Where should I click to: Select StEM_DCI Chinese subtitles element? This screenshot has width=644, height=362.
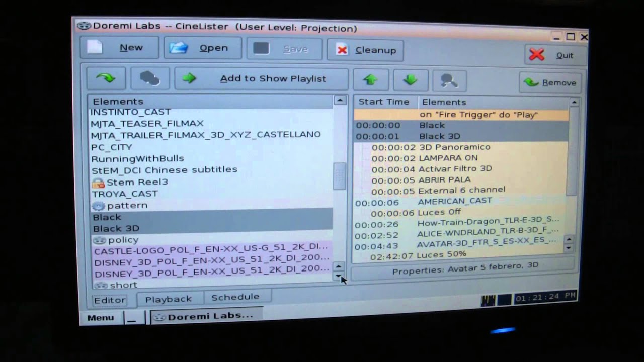[x=210, y=170]
